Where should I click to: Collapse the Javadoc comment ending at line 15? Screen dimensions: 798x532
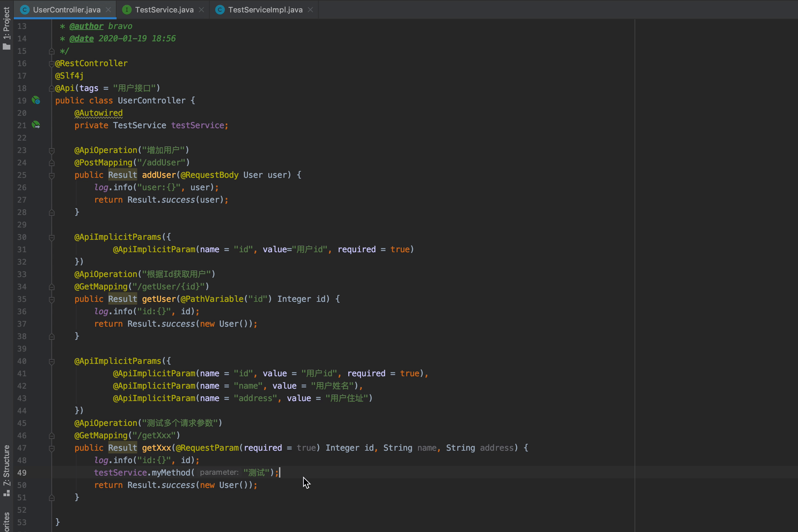(52, 51)
